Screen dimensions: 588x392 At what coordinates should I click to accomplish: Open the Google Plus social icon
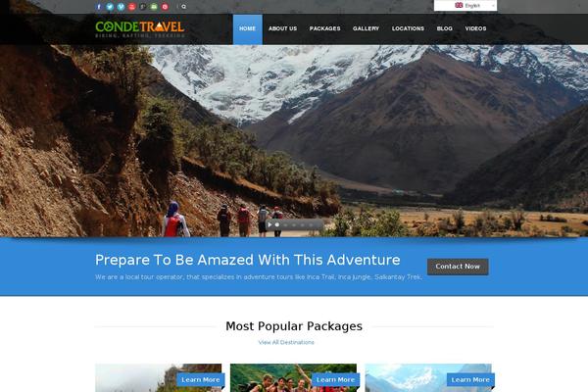click(143, 7)
